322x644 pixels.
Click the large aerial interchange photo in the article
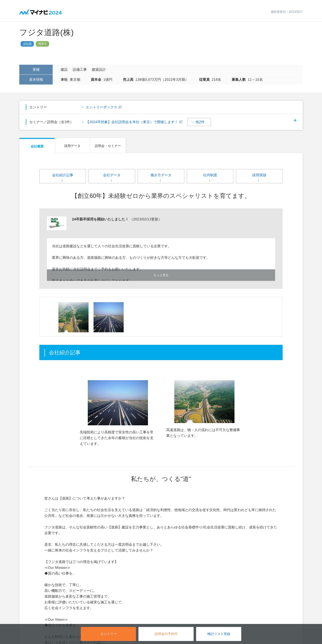(204, 401)
